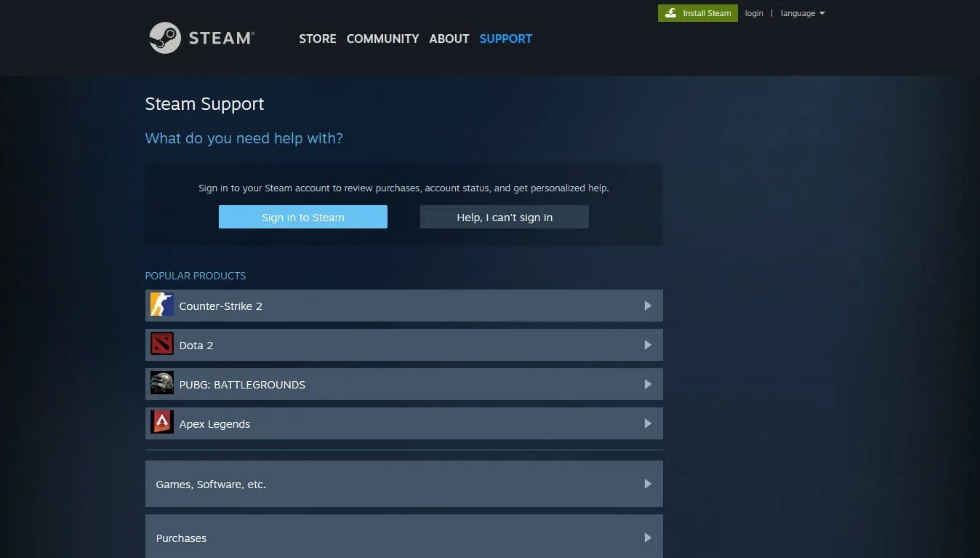Select PUBG: BATTLEGROUNDS text label
This screenshot has width=980, height=558.
tap(242, 384)
